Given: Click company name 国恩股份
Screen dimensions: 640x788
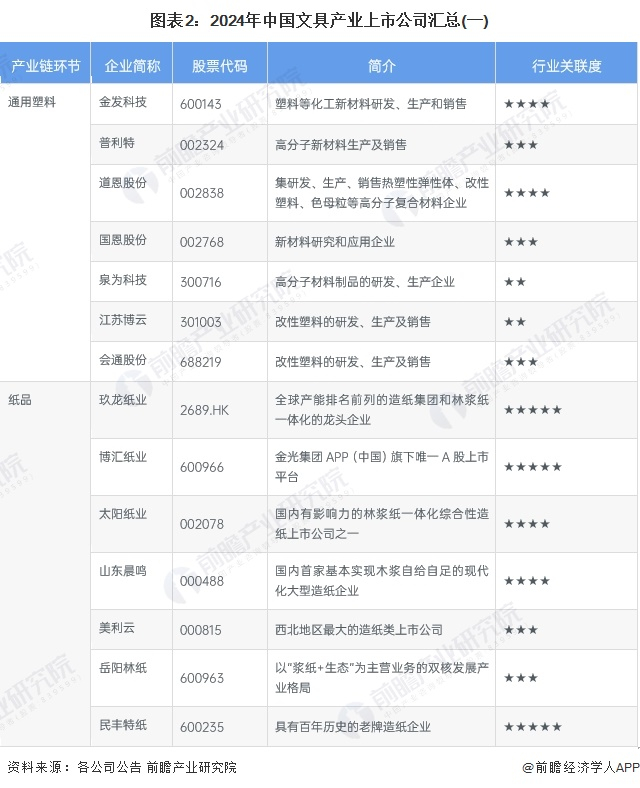Looking at the screenshot, I should 123,240.
